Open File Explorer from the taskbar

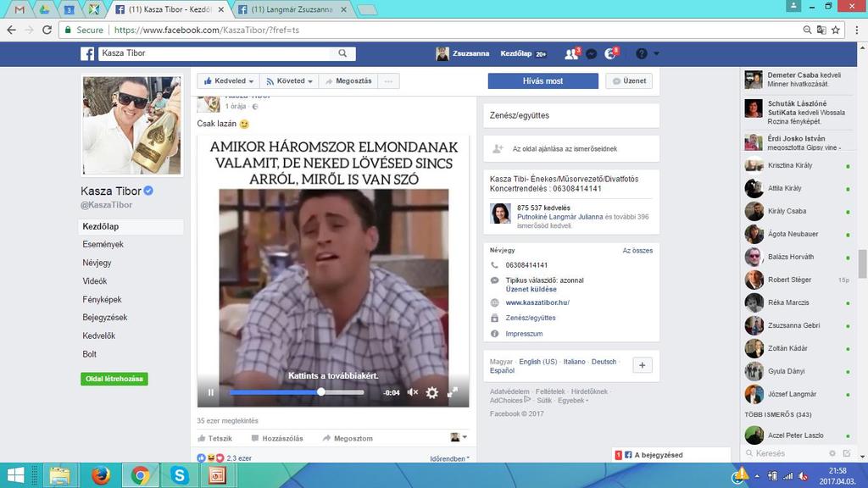pyautogui.click(x=60, y=475)
